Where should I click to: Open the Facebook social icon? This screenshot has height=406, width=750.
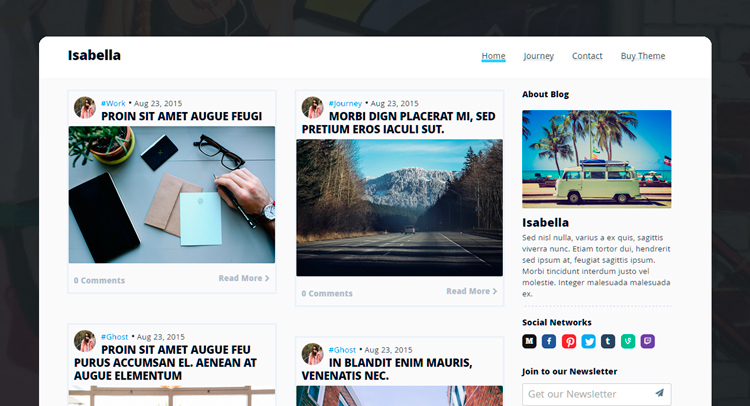pyautogui.click(x=549, y=341)
